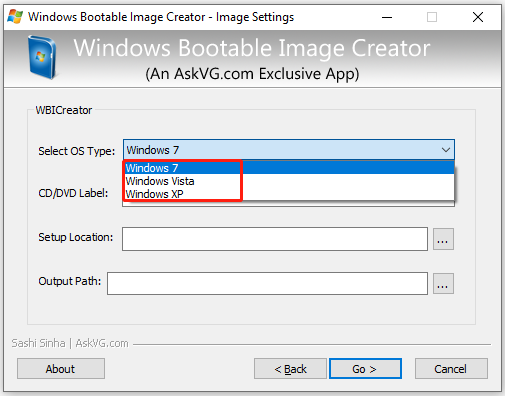The image size is (505, 396).
Task: Go back with the Back button
Action: pos(290,369)
